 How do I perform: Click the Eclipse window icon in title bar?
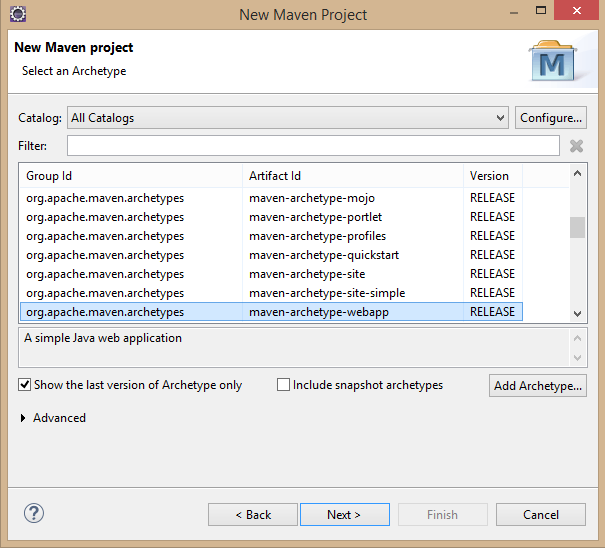click(x=17, y=14)
